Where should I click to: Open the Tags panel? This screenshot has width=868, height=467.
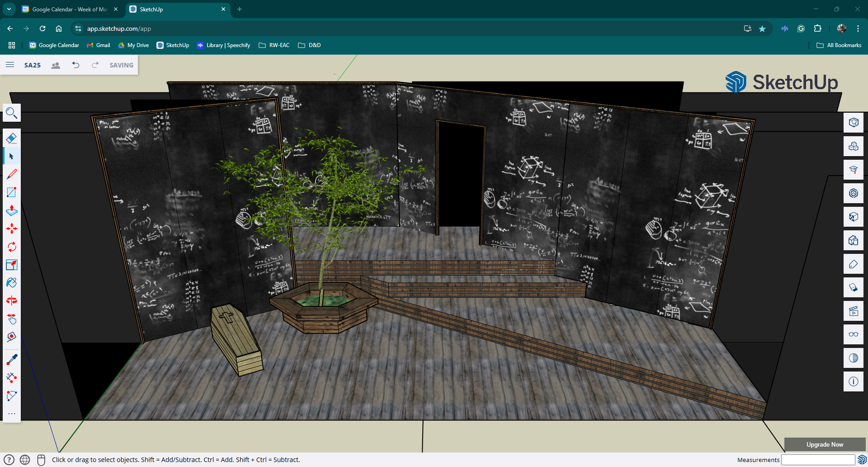tap(854, 264)
